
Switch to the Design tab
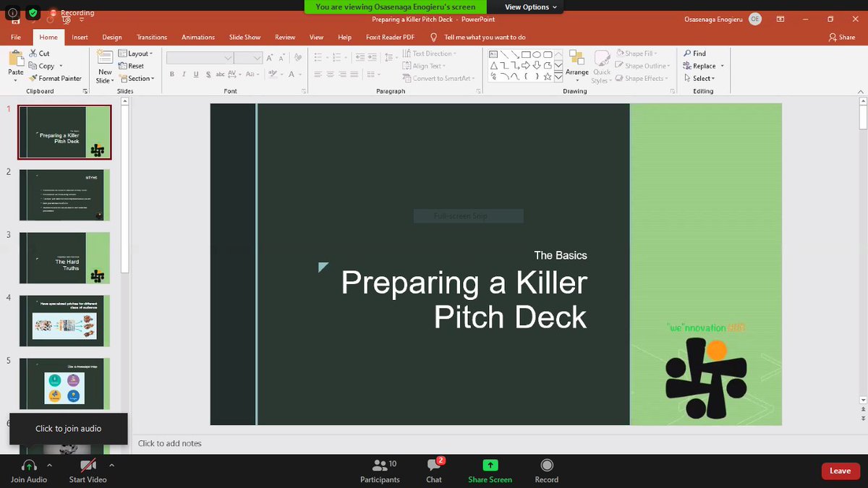112,37
